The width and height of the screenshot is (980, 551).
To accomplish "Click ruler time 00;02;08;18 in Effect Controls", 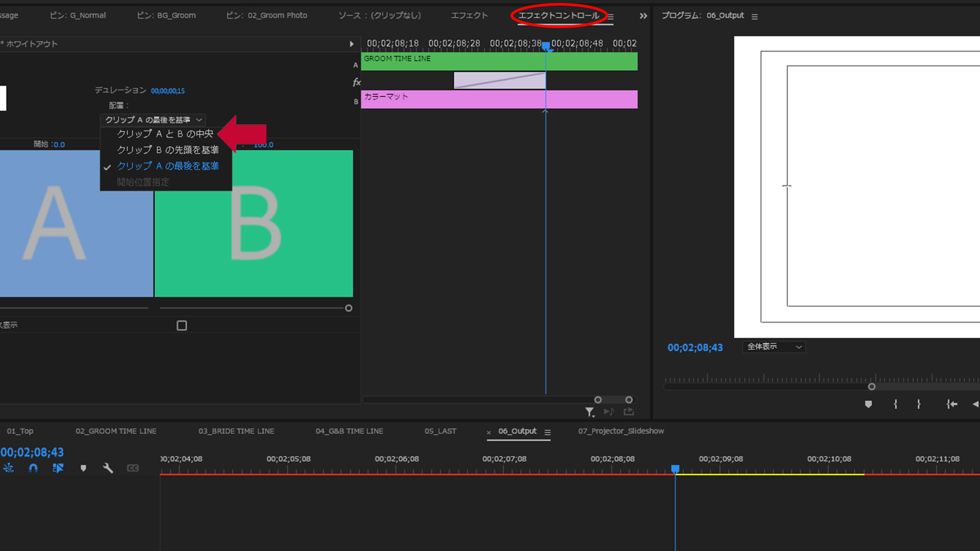I will (393, 43).
